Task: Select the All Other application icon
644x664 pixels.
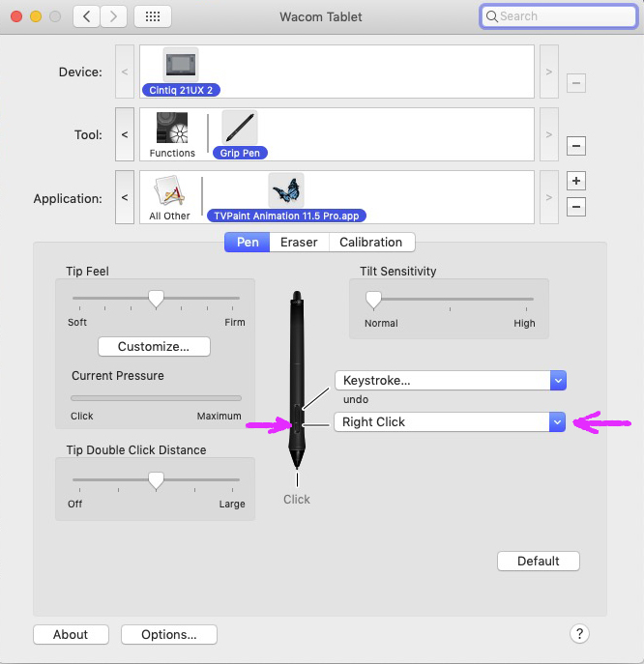Action: [169, 191]
